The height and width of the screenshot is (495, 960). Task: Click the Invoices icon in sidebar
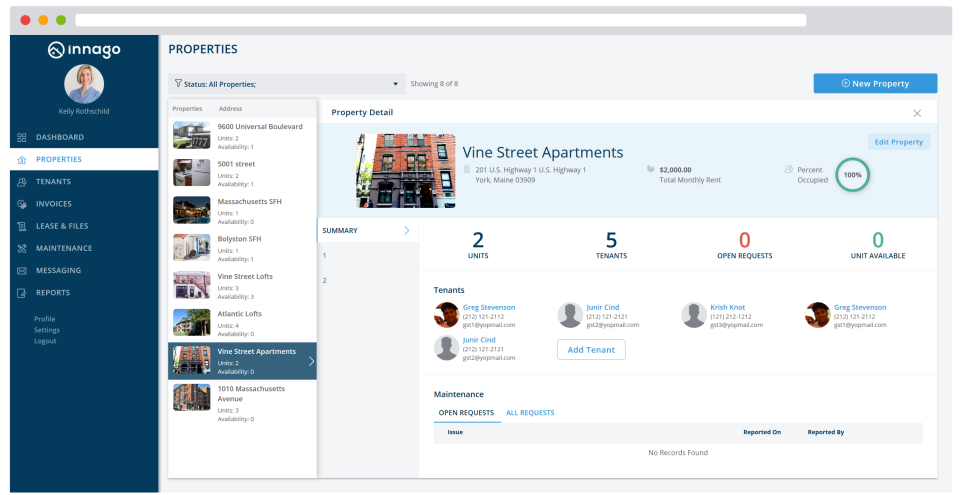(x=21, y=204)
